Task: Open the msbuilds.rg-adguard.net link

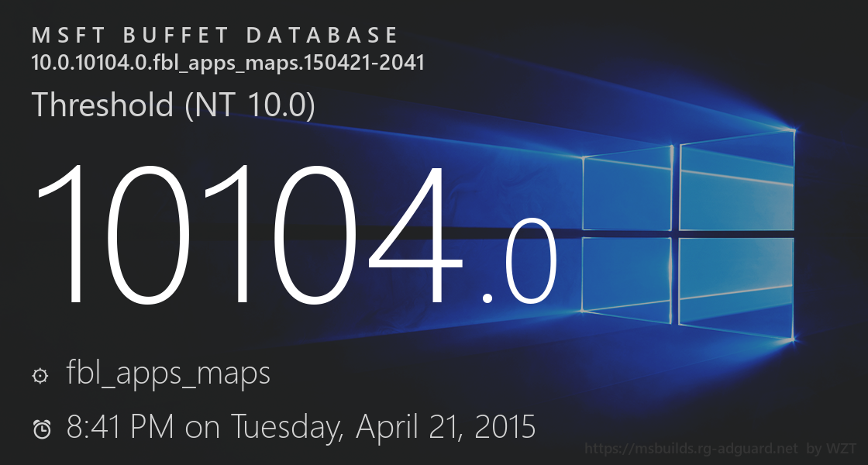Action: 691,448
